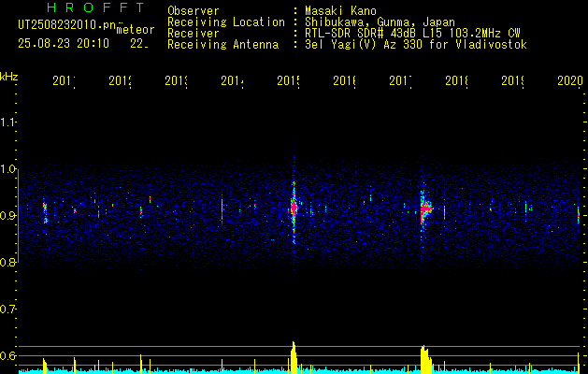Click the 0.6 kHz axis tick label
The height and width of the screenshot is (374, 588).
coord(7,355)
